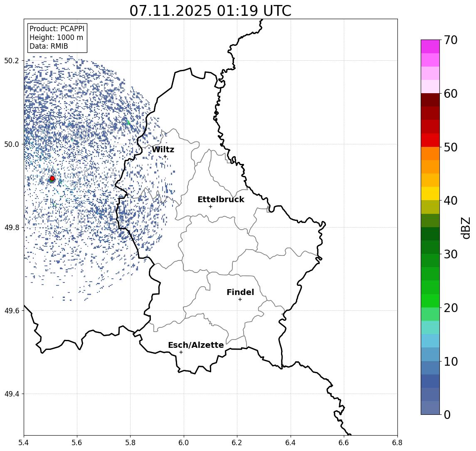Click the longitude axis label 6.2
This screenshot has height=451, width=476.
[237, 443]
